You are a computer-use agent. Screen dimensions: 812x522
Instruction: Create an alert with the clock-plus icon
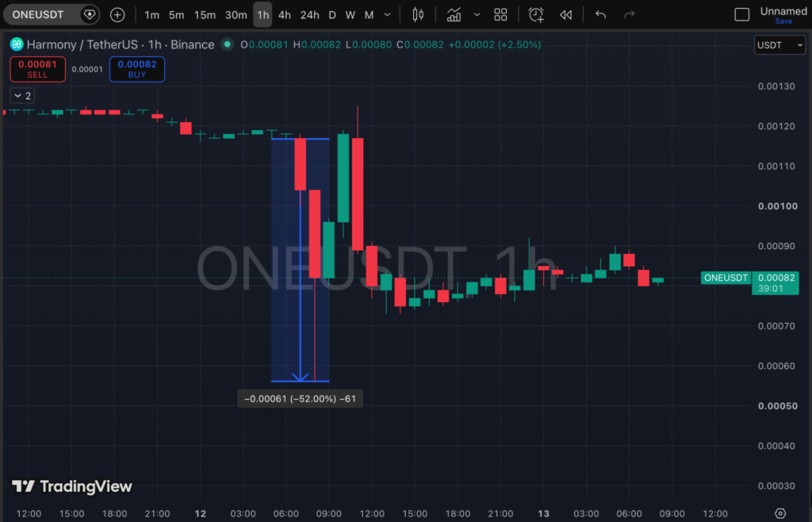pos(536,14)
